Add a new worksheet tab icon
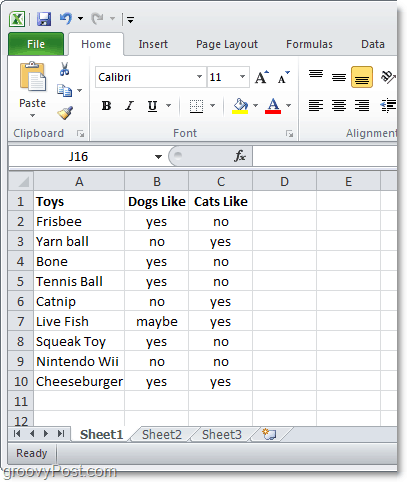Screen dimensions: 407x482 pyautogui.click(x=269, y=434)
